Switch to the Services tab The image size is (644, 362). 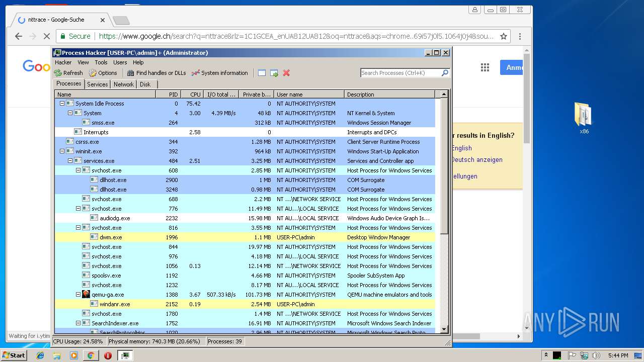(98, 84)
